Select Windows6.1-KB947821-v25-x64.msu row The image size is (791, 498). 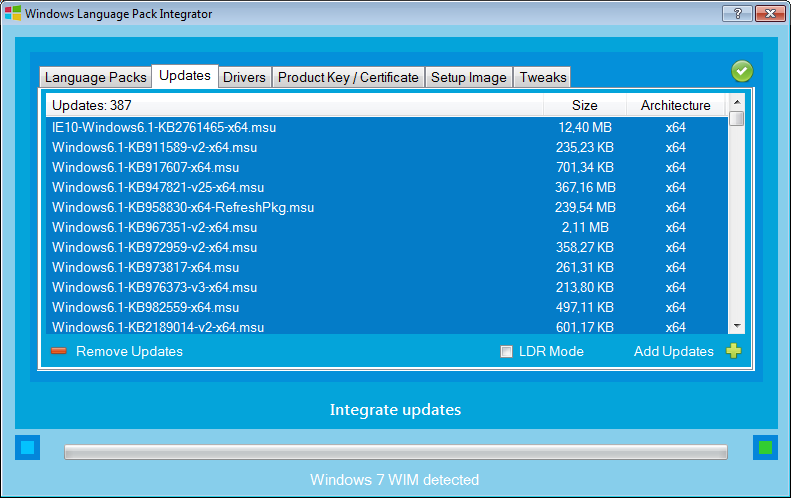[x=387, y=187]
